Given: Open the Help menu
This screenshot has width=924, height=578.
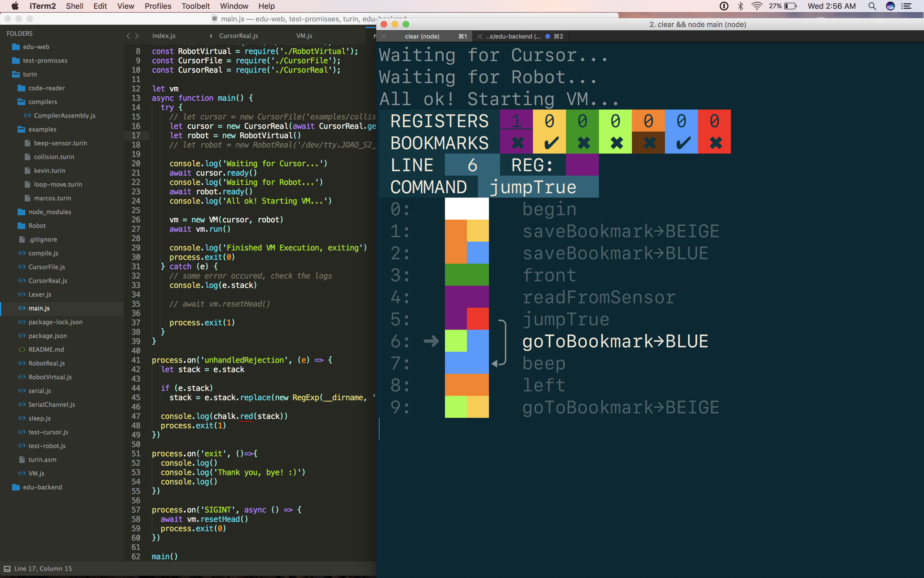Looking at the screenshot, I should click(266, 6).
